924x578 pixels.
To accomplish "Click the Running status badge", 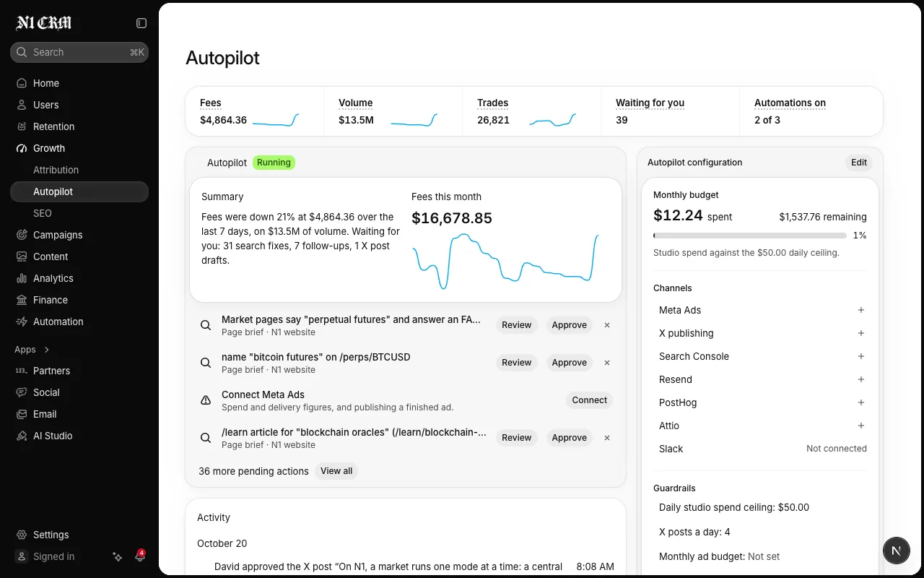I will click(x=274, y=163).
